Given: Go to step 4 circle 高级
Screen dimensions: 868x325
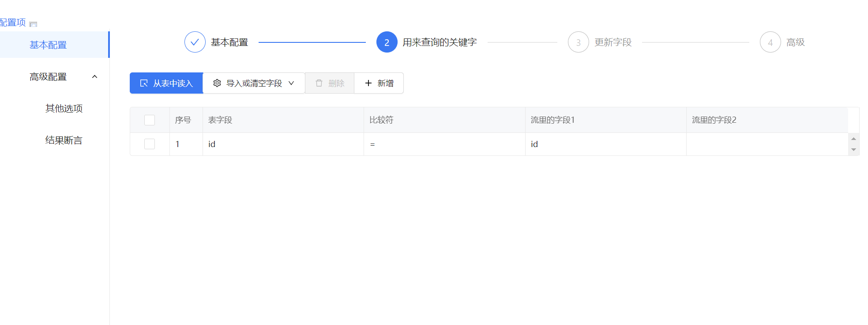Looking at the screenshot, I should pos(770,42).
